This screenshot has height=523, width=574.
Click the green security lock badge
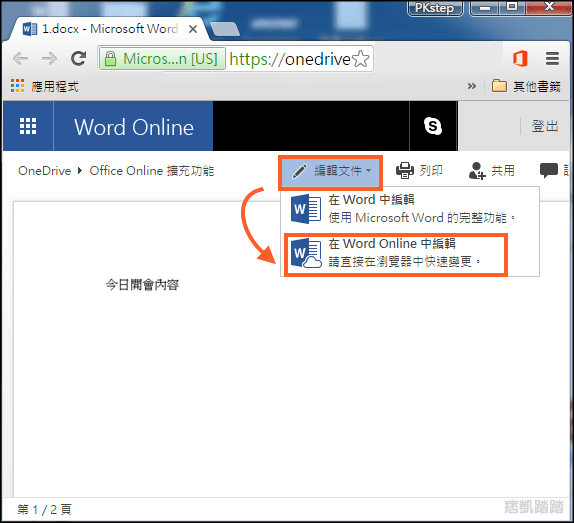coord(162,59)
